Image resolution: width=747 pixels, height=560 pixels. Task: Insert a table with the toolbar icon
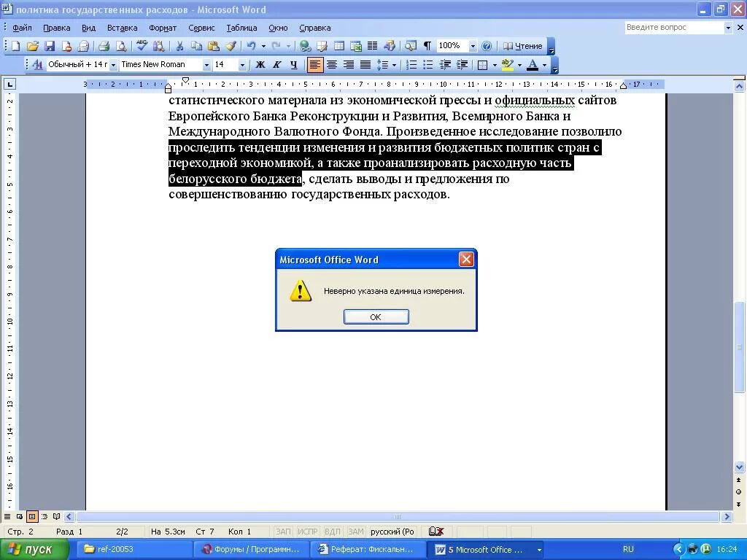click(339, 46)
